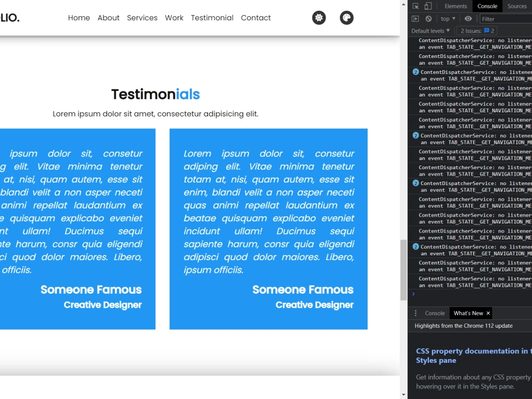Viewport: 532px width, 399px height.
Task: Clear the console with the clear icon
Action: pyautogui.click(x=428, y=19)
